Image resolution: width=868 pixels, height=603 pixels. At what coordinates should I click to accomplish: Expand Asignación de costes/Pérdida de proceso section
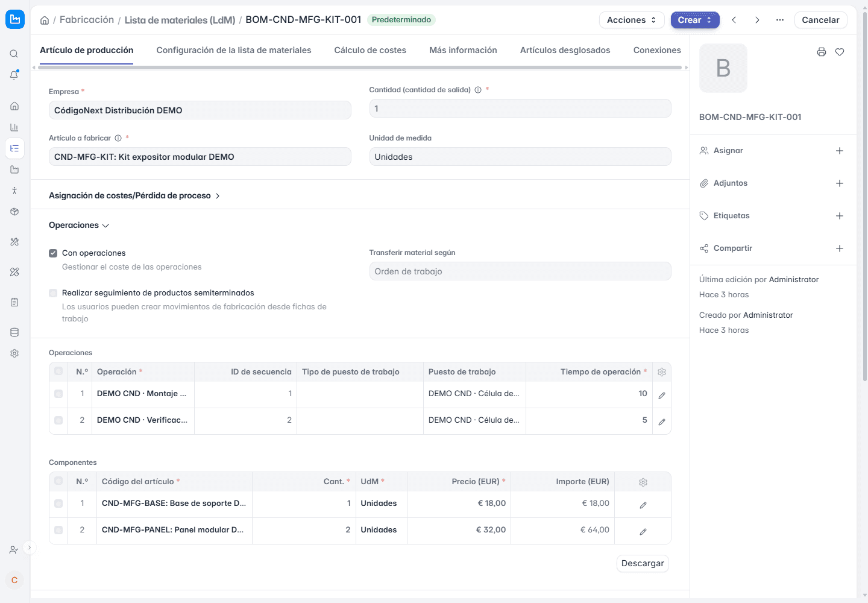[134, 196]
